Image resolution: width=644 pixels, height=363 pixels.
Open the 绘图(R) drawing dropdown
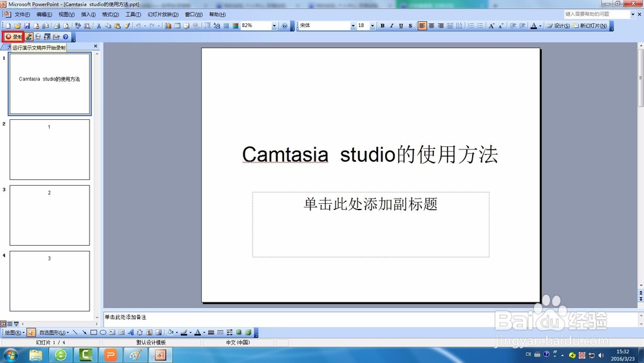pos(15,333)
